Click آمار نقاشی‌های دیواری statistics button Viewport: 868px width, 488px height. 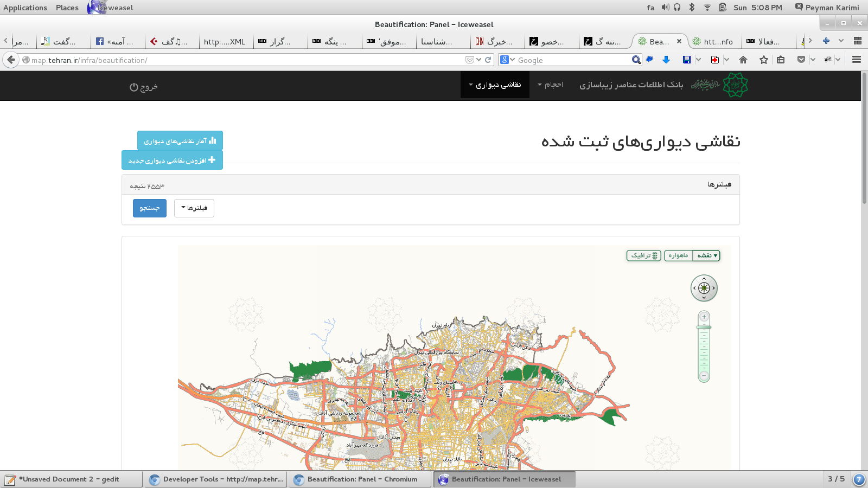click(x=180, y=140)
